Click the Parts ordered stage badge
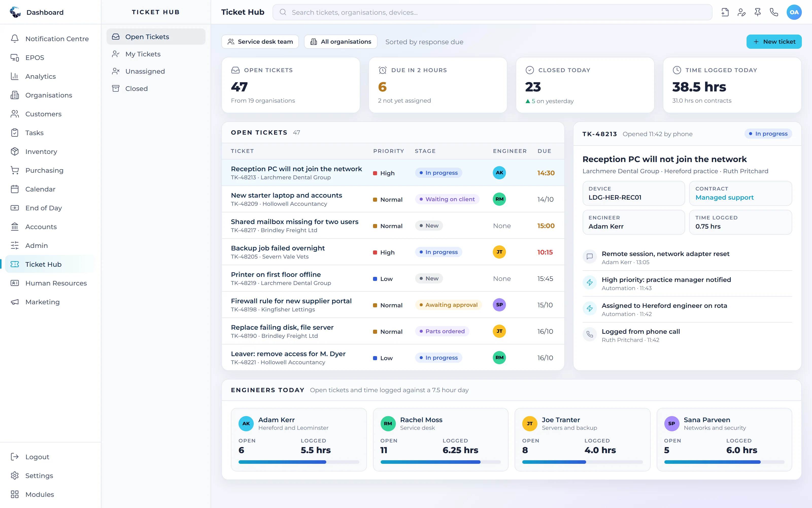Image resolution: width=812 pixels, height=508 pixels. [442, 331]
